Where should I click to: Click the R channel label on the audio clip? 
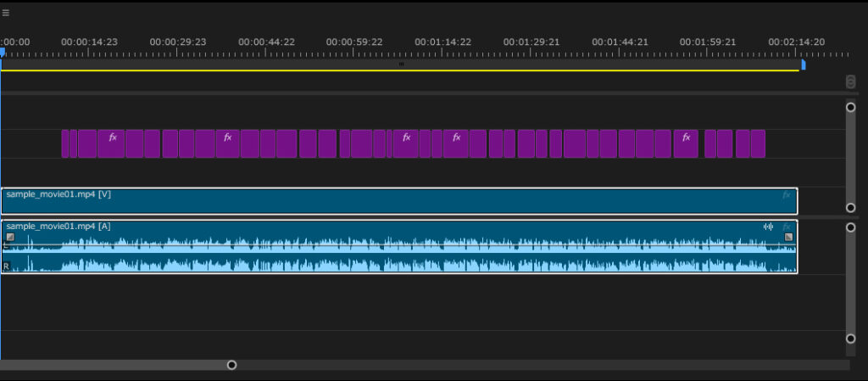6,266
